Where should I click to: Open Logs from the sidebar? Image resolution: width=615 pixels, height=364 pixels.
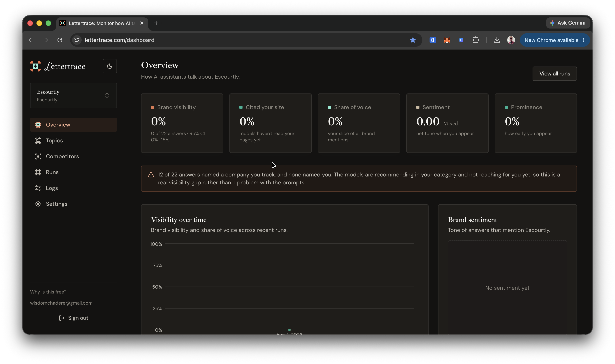[73, 188]
